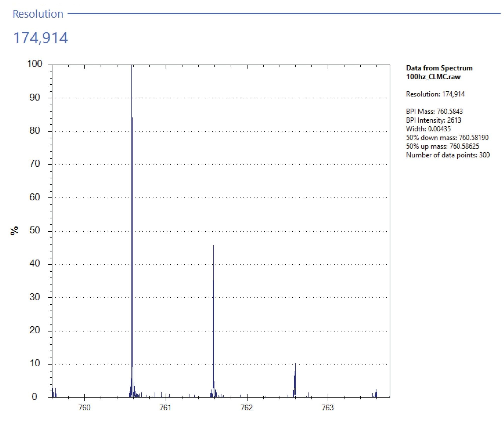This screenshot has height=427, width=504.
Task: Click the tallest peak near 760.58
Action: point(132,227)
